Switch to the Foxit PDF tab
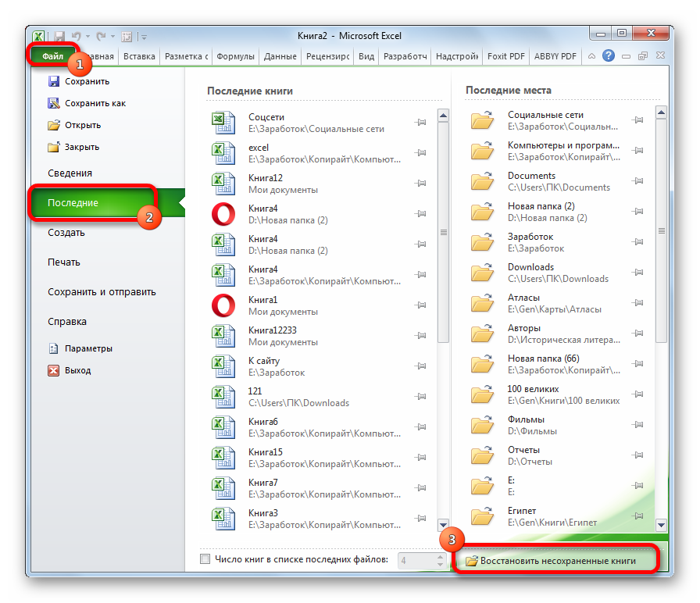The width and height of the screenshot is (700, 603). [505, 56]
